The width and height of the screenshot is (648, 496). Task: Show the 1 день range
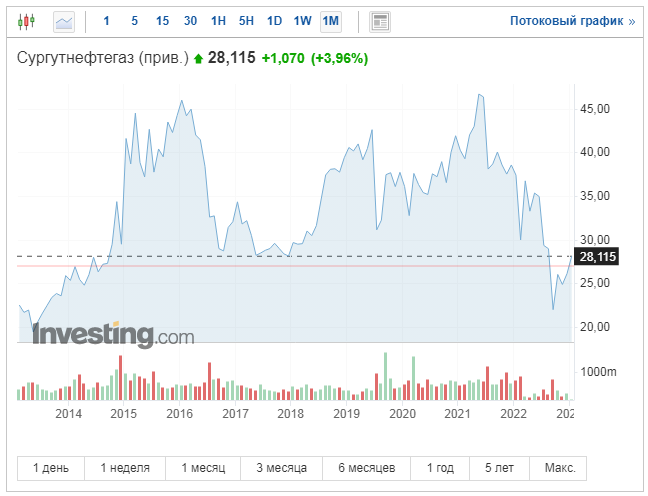pyautogui.click(x=51, y=468)
